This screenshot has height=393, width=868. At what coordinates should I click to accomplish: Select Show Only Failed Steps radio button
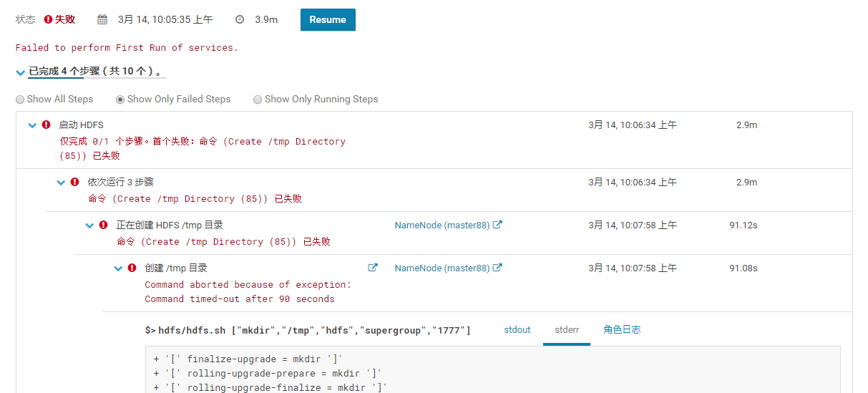click(120, 100)
